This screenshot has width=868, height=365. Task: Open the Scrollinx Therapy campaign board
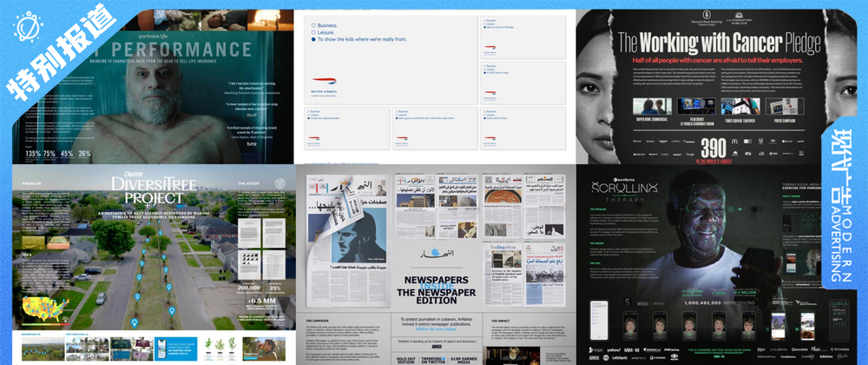click(x=716, y=264)
